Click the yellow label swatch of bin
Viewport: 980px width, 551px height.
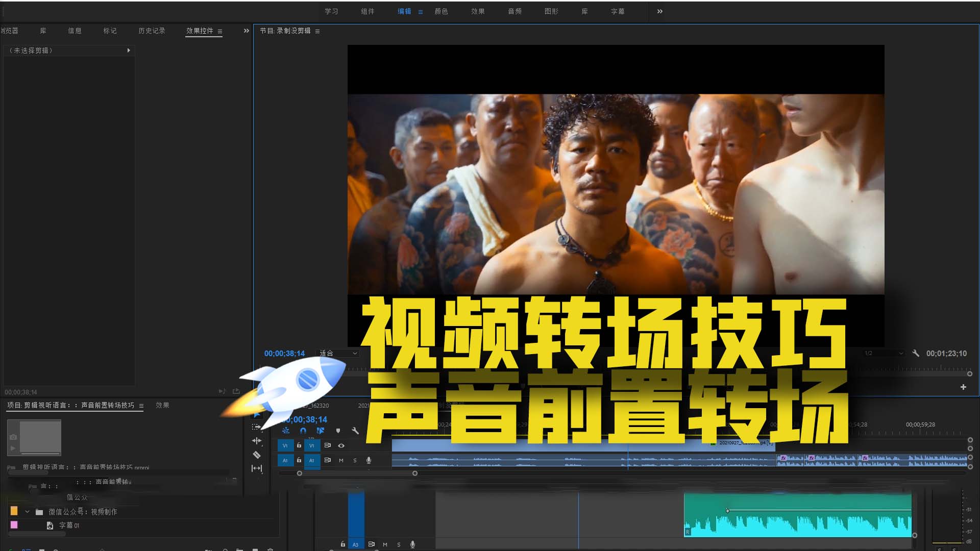14,511
